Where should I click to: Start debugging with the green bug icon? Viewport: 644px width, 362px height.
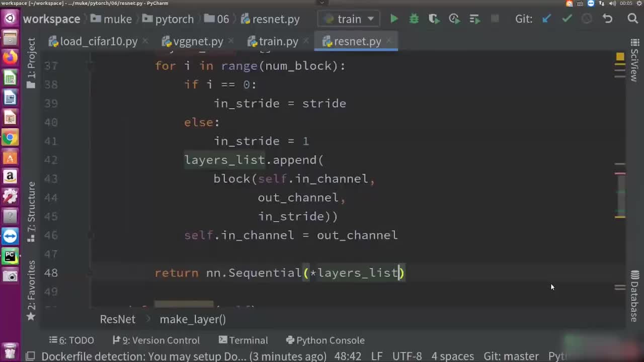414,19
